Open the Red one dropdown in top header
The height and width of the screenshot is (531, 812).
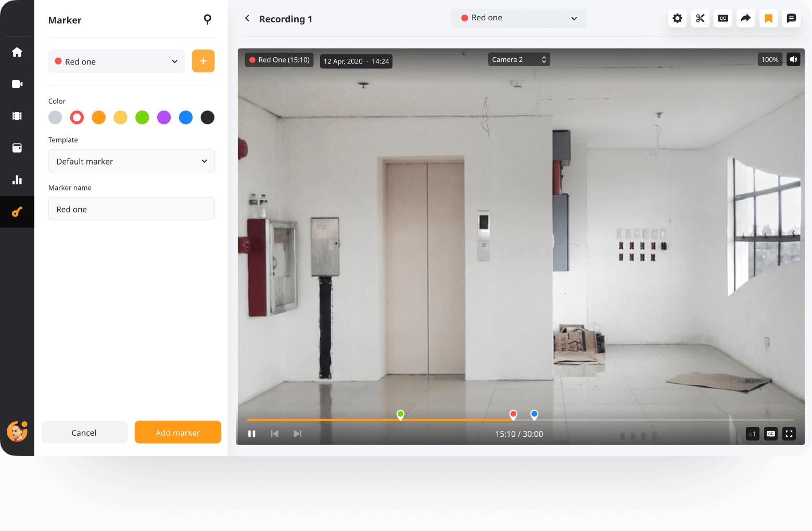click(519, 18)
